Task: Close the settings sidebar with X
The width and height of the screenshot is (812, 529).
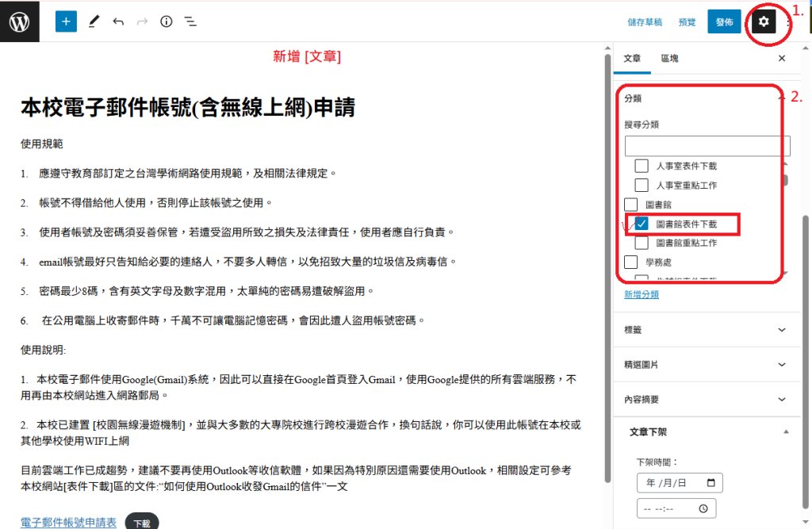Action: click(781, 58)
